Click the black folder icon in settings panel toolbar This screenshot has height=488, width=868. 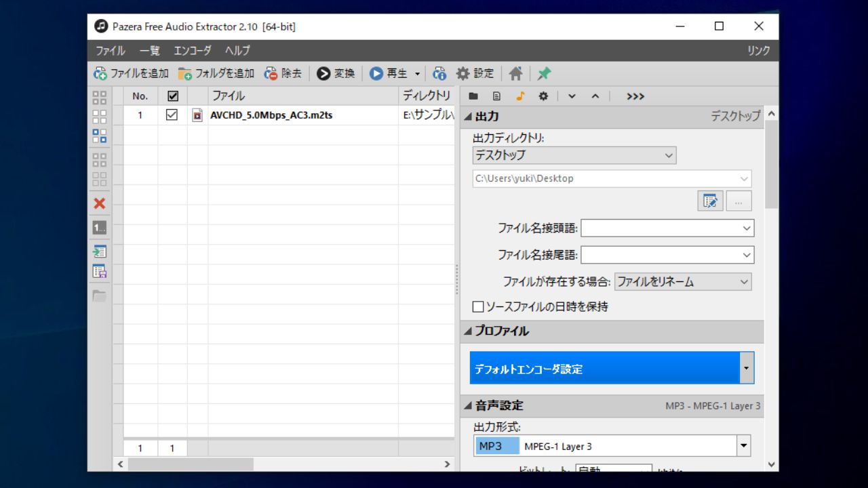[x=473, y=96]
